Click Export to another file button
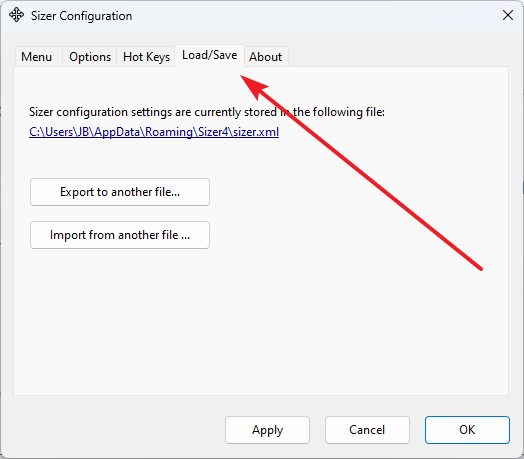Screen dimensions: 524x459 [x=120, y=192]
